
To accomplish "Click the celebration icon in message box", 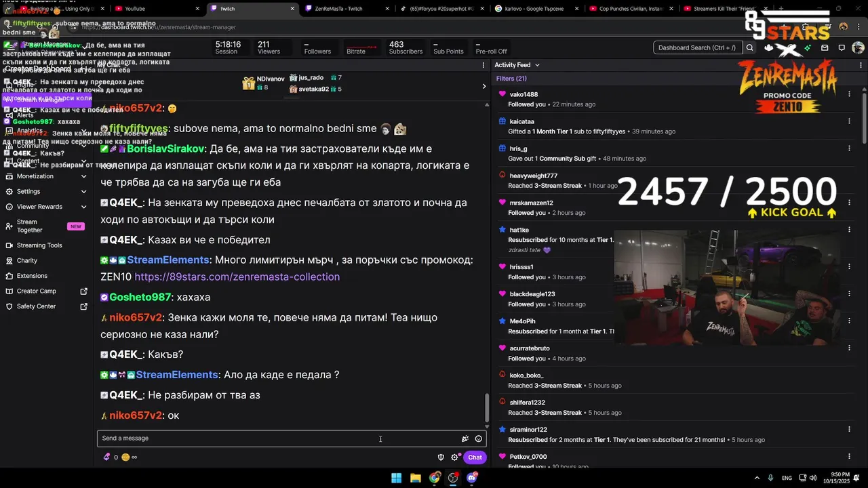I will click(x=465, y=439).
